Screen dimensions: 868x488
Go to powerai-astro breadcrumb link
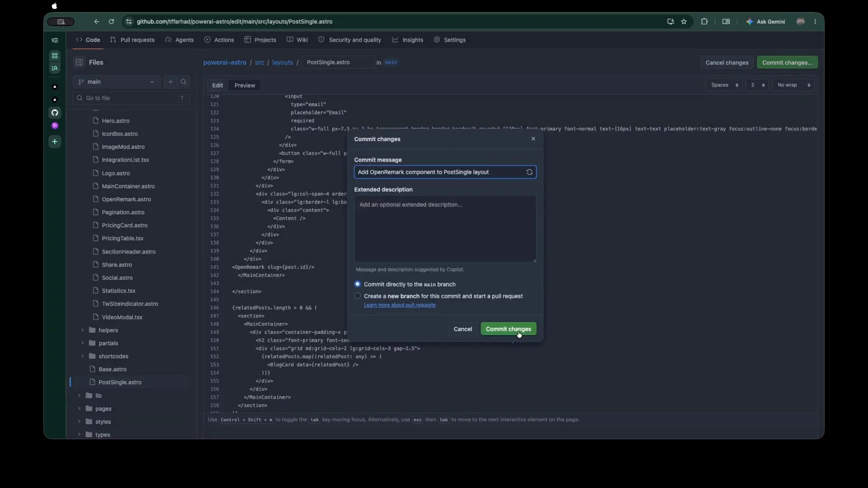(x=225, y=62)
